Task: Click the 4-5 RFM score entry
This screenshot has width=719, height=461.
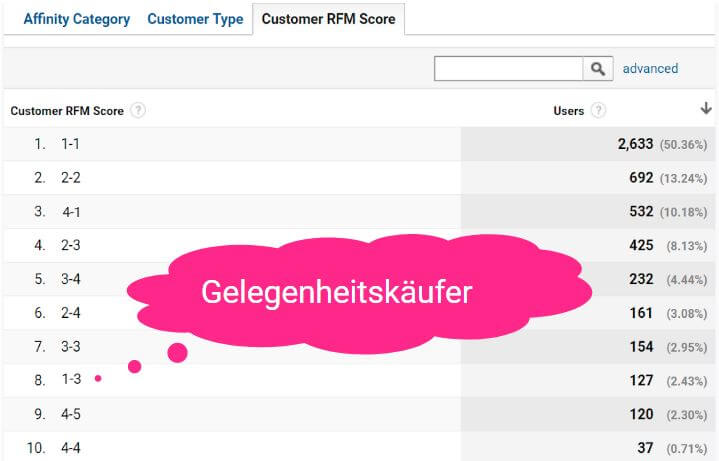Action: tap(70, 414)
